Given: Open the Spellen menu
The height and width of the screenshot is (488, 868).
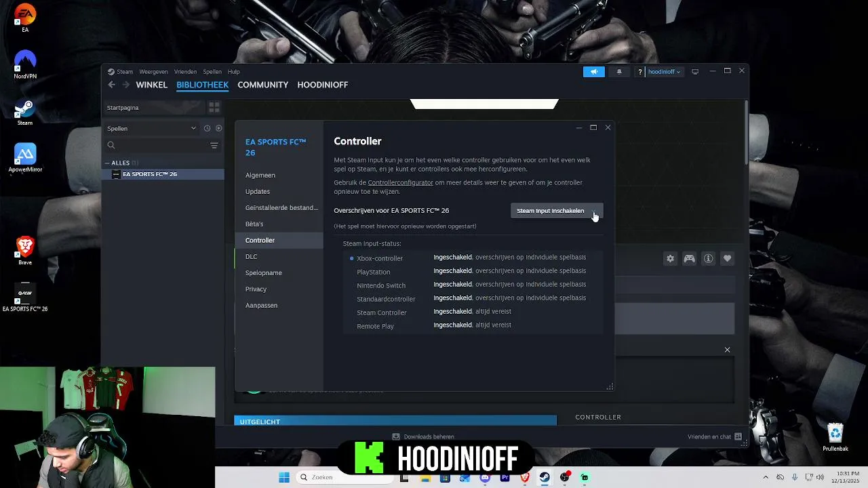Looking at the screenshot, I should (x=212, y=72).
